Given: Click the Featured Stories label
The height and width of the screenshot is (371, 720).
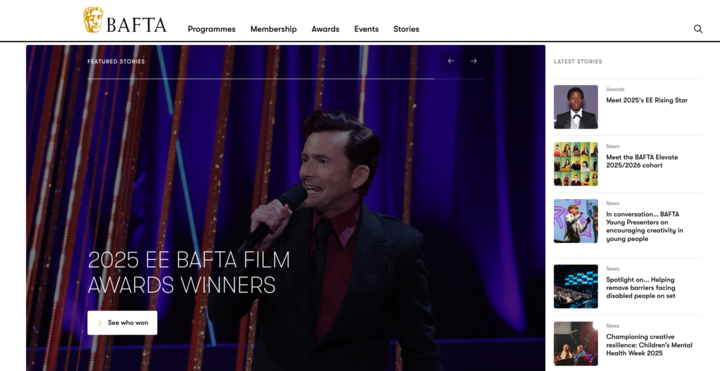Looking at the screenshot, I should [116, 62].
